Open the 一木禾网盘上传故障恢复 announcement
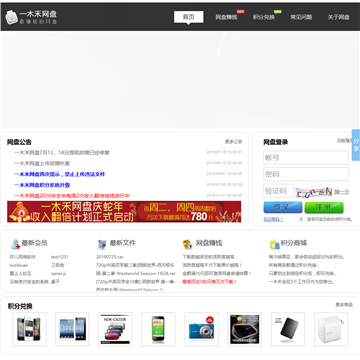360x360 pixels. [x=42, y=163]
